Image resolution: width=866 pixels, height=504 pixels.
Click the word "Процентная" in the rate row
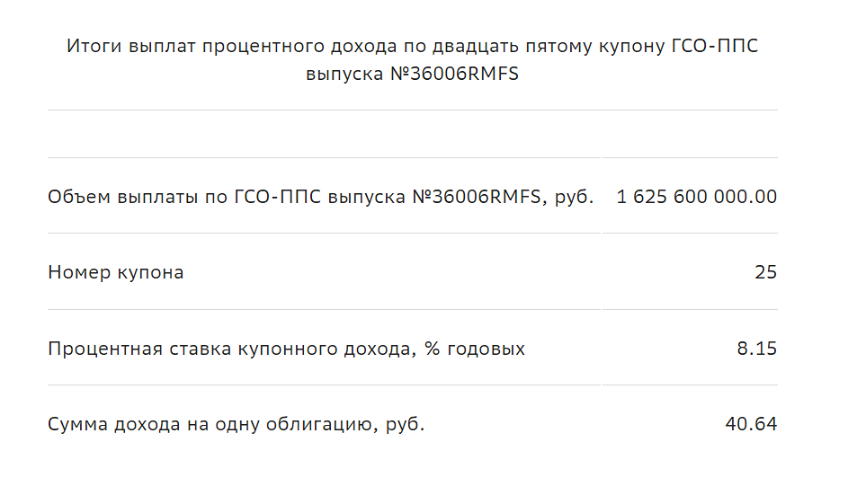[105, 349]
